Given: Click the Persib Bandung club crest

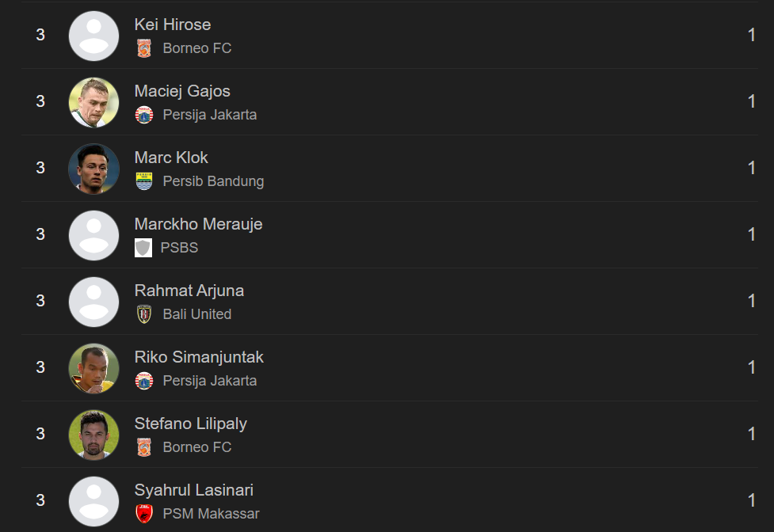Looking at the screenshot, I should pyautogui.click(x=143, y=181).
